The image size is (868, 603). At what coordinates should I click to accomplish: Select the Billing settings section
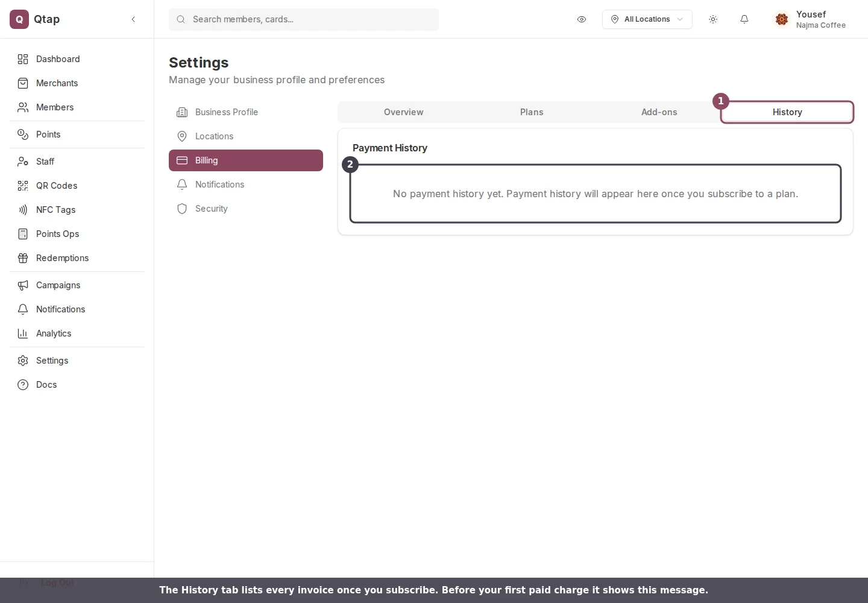[246, 160]
